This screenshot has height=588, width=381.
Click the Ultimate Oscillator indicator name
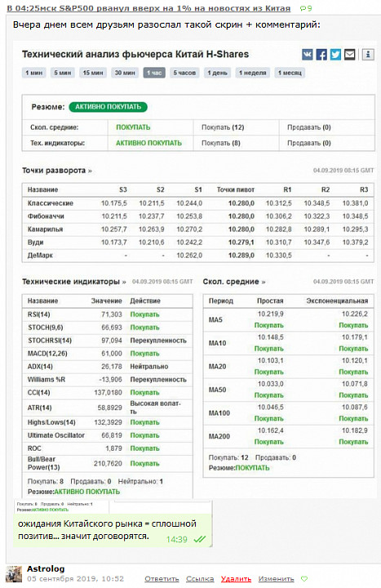(56, 435)
